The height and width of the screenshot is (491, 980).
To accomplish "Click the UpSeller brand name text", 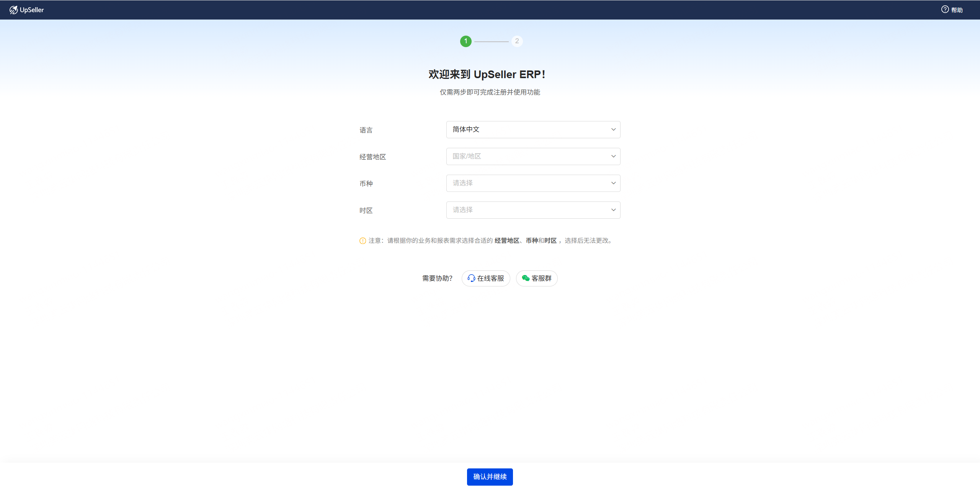I will [32, 10].
